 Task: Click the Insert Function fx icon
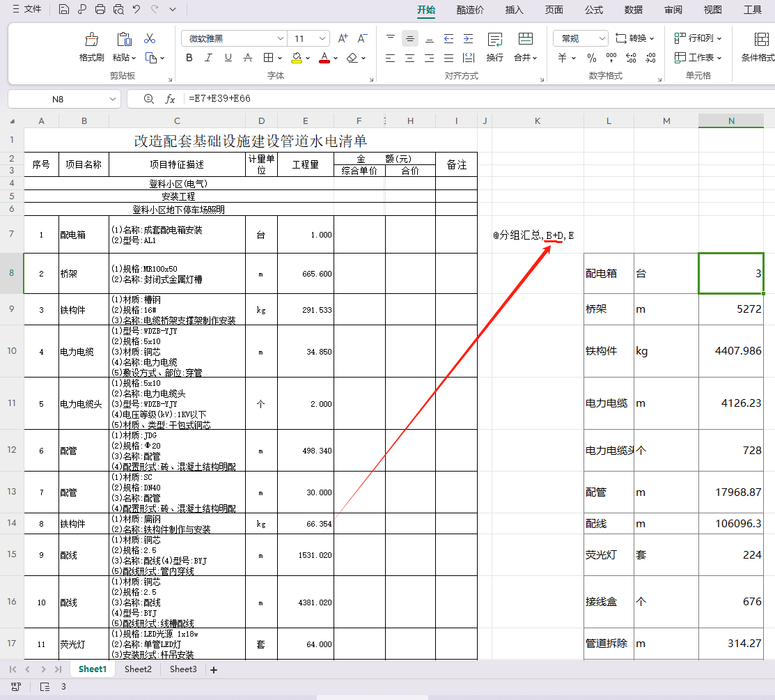pos(170,99)
